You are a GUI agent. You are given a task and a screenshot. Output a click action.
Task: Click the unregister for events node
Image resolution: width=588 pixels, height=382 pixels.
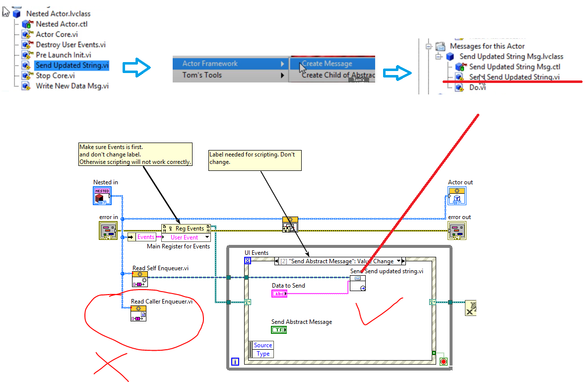point(470,308)
